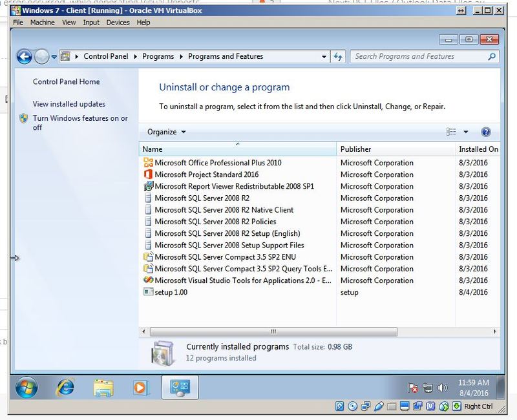Open the VirtualBox File menu
The image size is (517, 420).
pos(18,23)
